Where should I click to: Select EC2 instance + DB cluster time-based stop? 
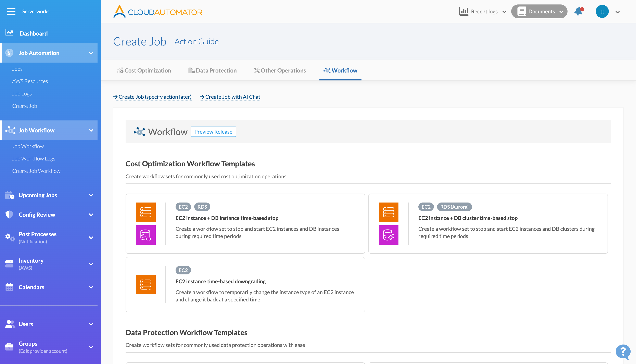(488, 223)
